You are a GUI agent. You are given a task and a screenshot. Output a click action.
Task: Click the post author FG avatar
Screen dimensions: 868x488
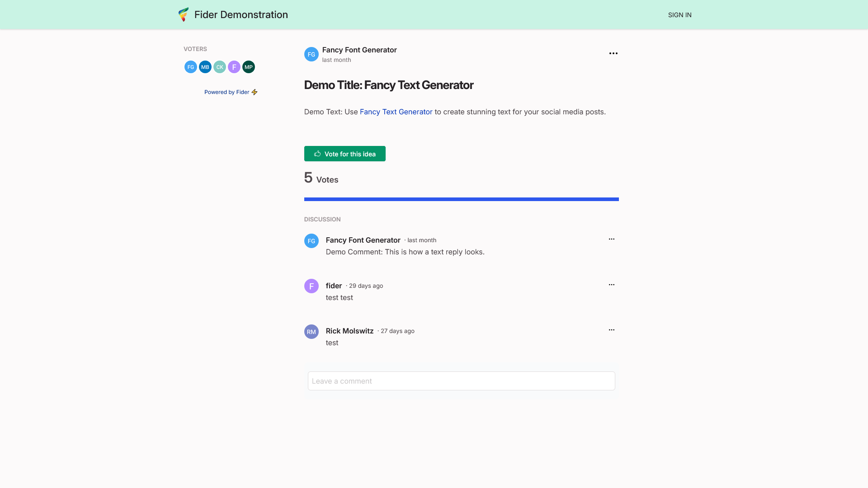coord(311,54)
